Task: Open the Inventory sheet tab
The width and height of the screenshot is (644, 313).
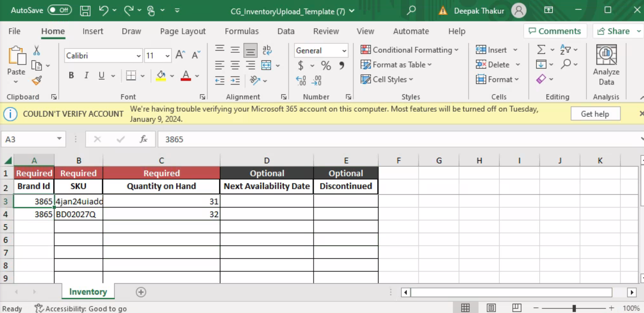Action: pos(88,291)
